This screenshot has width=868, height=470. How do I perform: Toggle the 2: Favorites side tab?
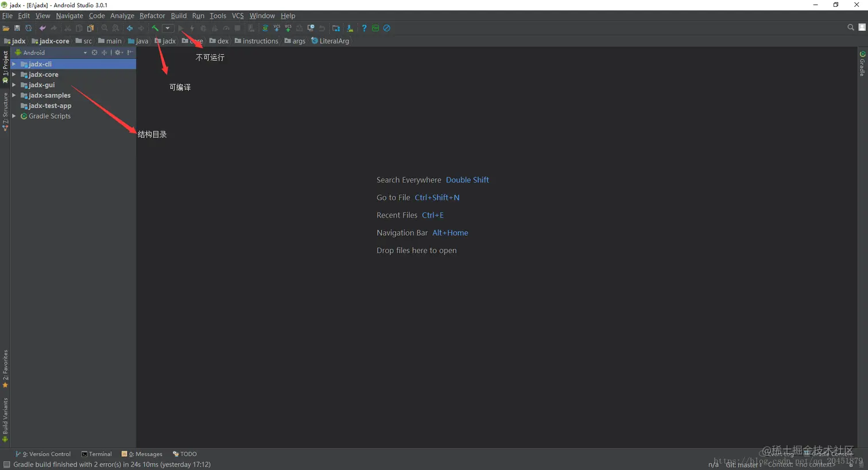5,368
